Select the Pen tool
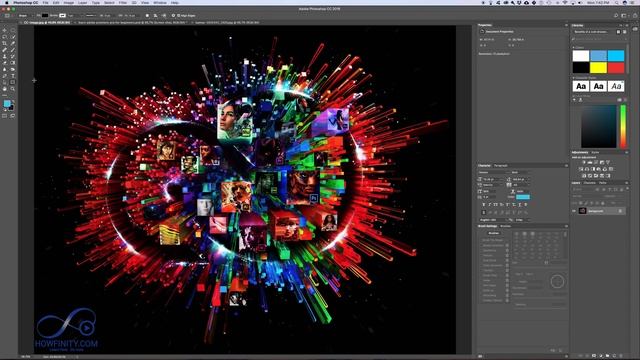640x360 pixels. [4, 76]
